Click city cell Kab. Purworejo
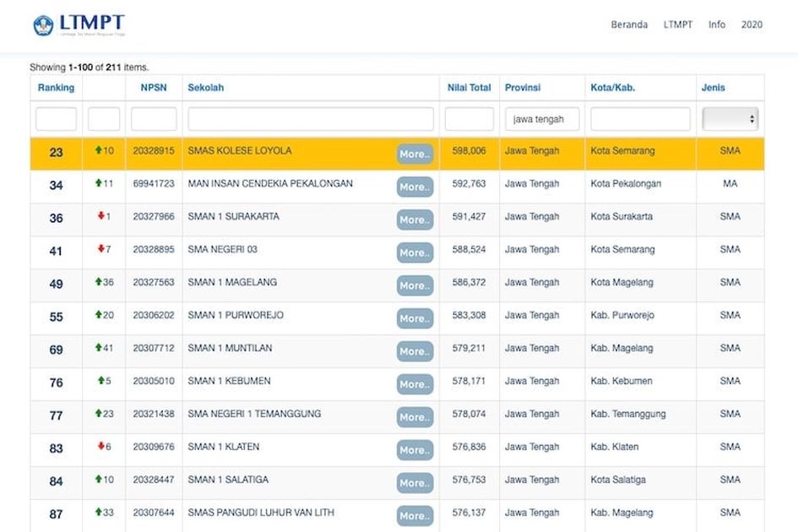Screen dimensions: 798x532 coord(622,315)
